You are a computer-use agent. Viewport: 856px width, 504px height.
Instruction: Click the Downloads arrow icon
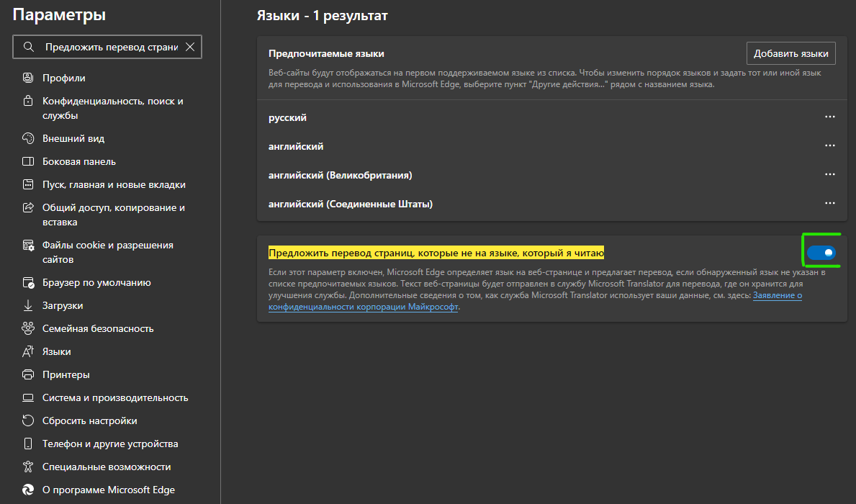28,305
